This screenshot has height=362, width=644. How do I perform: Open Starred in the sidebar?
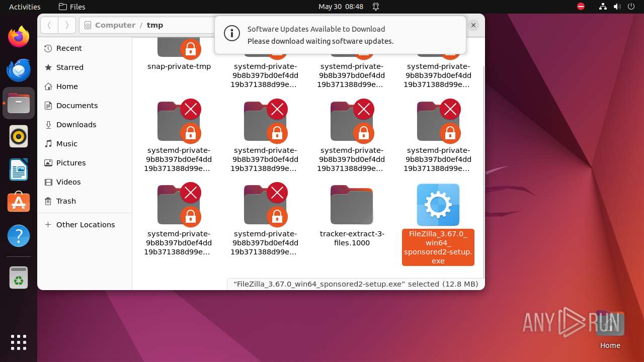85,67
